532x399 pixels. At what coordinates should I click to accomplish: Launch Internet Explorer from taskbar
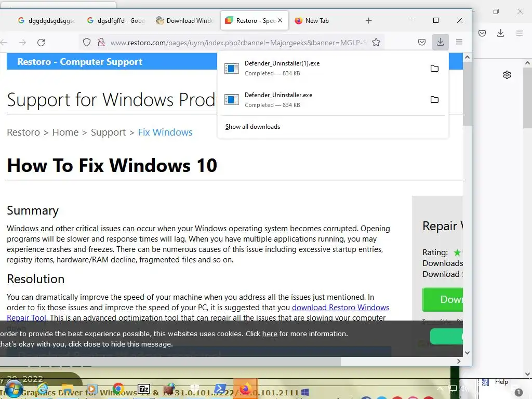(43, 389)
